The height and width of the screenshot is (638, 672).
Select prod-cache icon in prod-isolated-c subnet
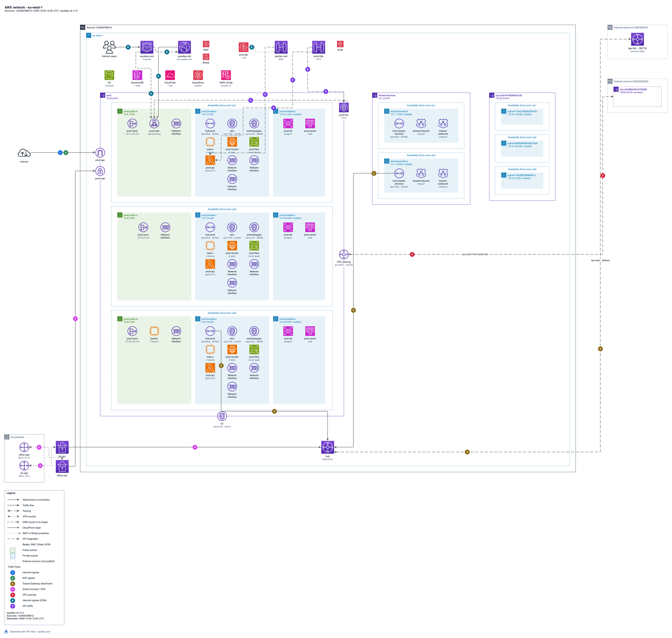(x=310, y=227)
